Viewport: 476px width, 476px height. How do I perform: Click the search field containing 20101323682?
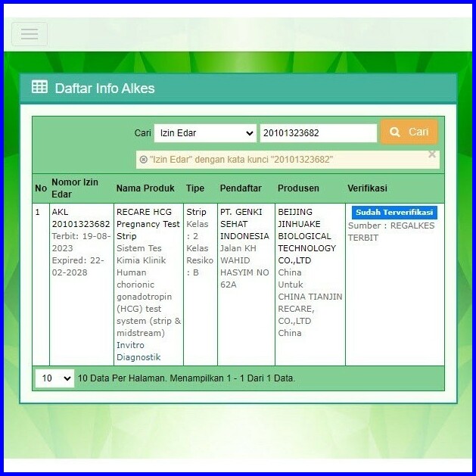(318, 133)
